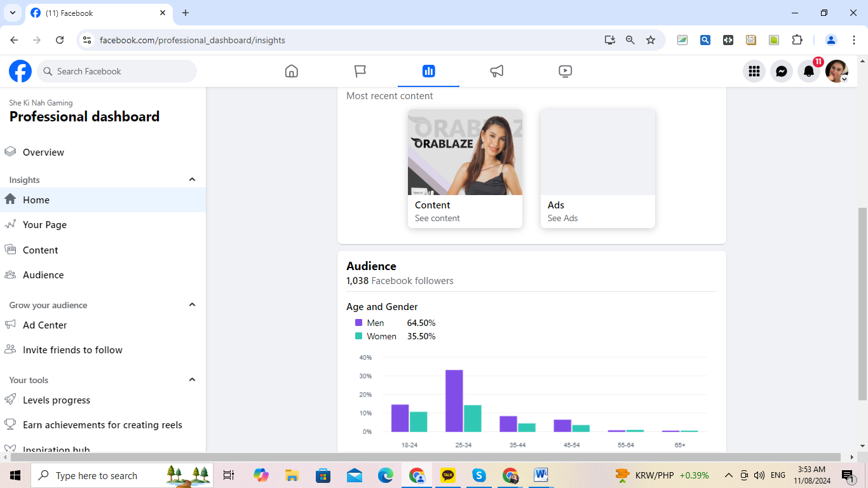The image size is (868, 488).
Task: Select Home under Insights
Action: coord(103,200)
